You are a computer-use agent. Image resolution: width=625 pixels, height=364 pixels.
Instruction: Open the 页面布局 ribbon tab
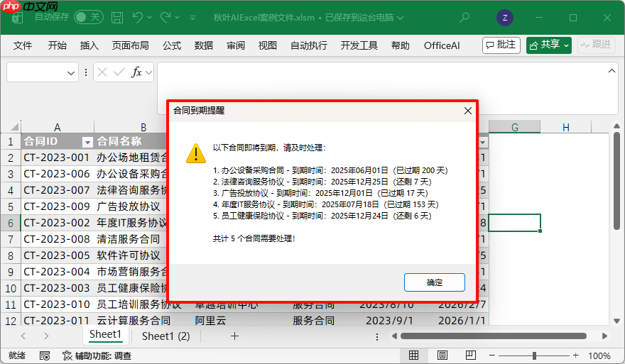pyautogui.click(x=131, y=45)
